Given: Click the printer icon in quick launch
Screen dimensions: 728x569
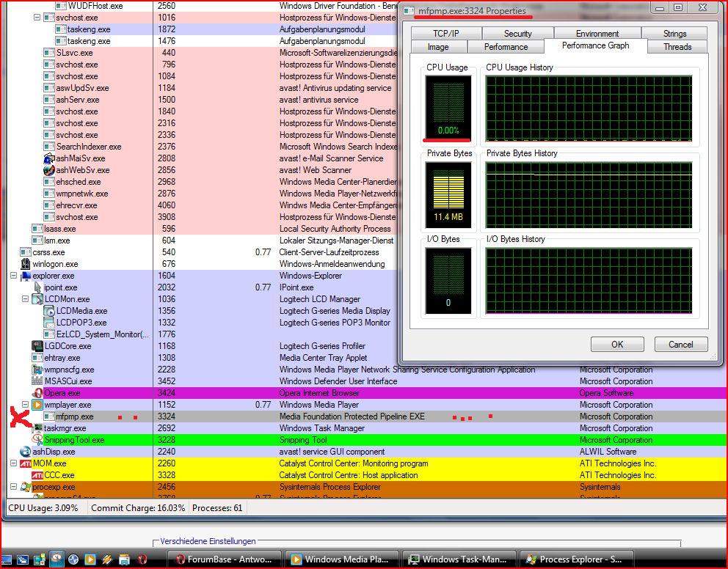Looking at the screenshot, I should pos(125,559).
